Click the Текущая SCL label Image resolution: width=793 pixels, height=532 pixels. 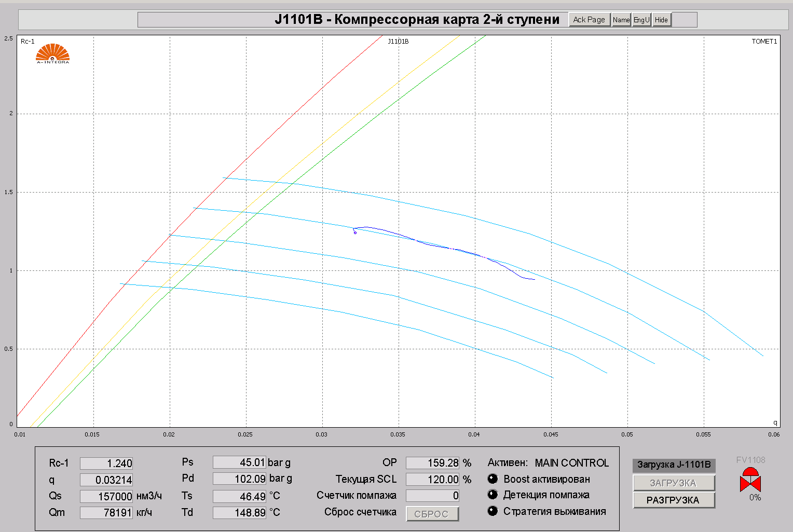[x=366, y=479]
